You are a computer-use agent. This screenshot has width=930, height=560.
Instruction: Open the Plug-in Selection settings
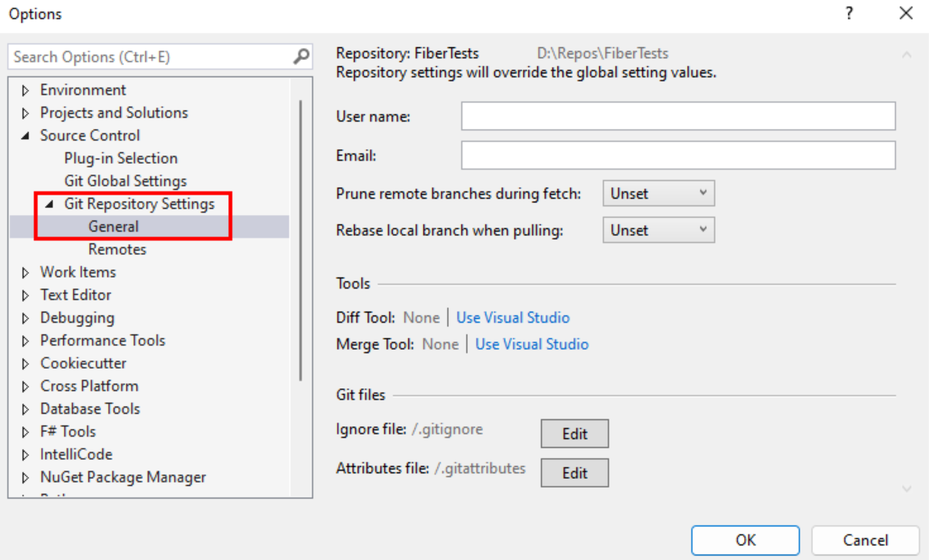[x=120, y=158]
